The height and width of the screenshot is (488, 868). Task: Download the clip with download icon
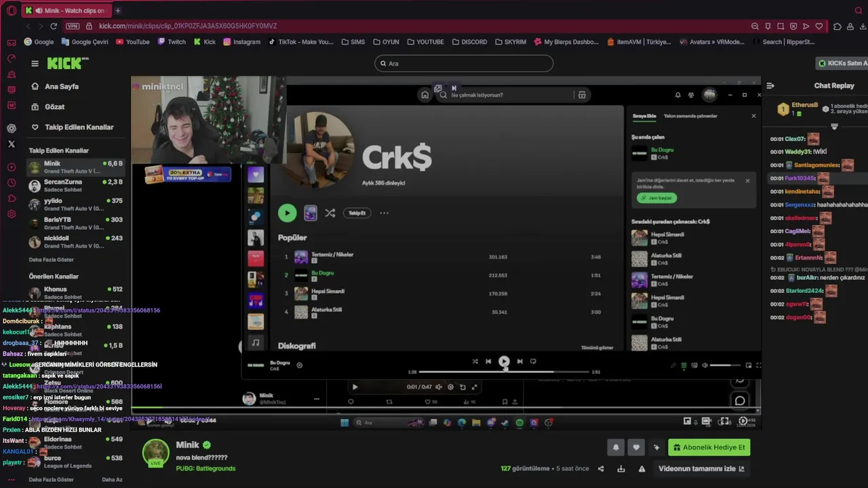(620, 468)
